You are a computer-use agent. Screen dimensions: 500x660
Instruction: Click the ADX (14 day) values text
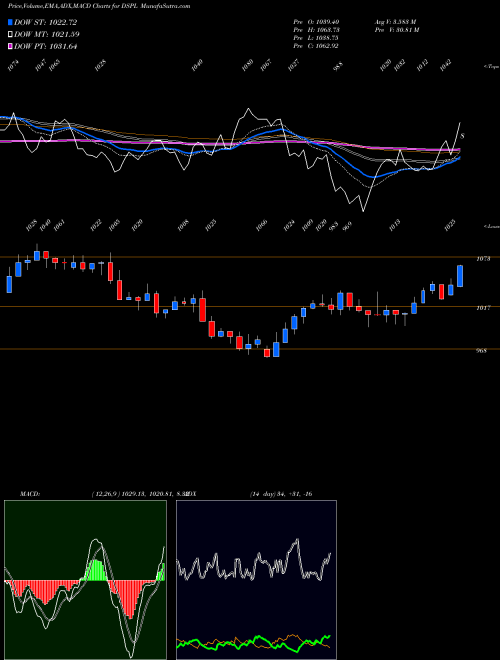point(281,494)
